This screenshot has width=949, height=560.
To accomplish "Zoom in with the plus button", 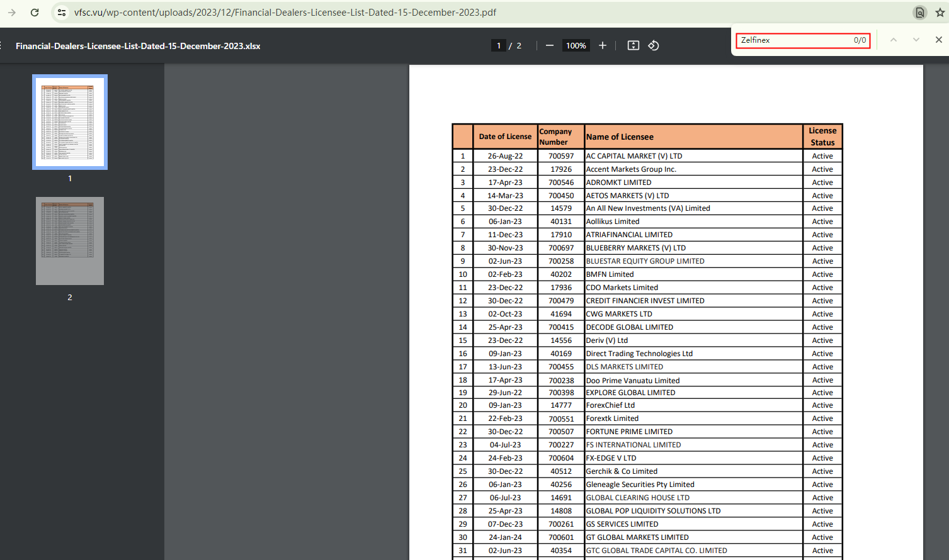I will [603, 45].
